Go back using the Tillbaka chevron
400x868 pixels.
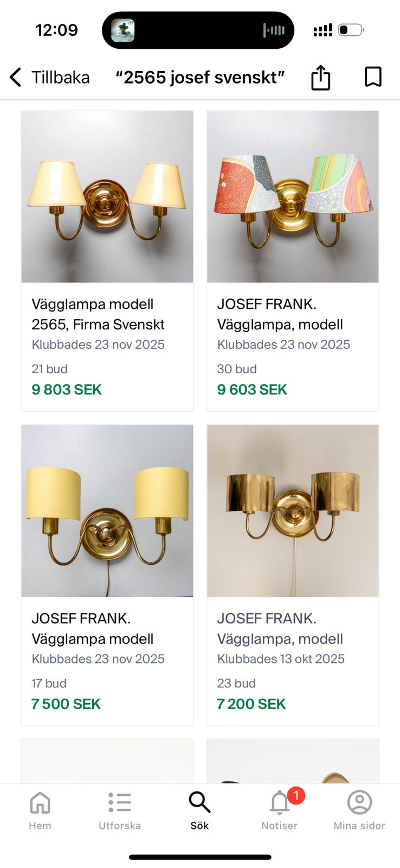[16, 77]
